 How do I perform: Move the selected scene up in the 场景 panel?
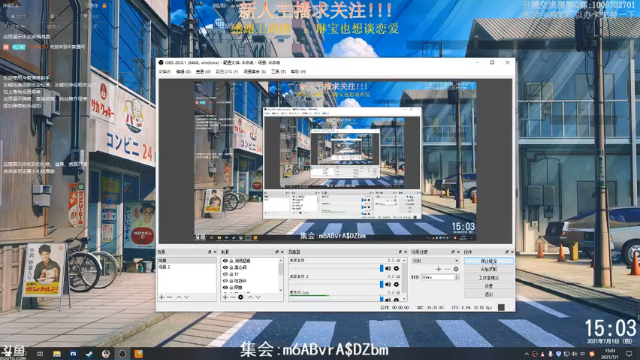pos(178,297)
